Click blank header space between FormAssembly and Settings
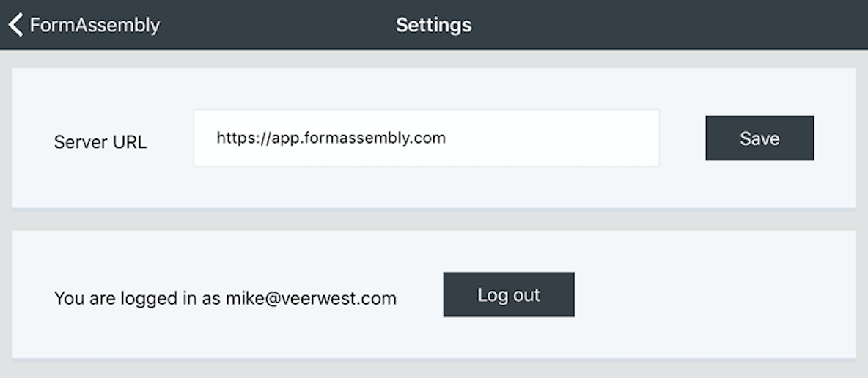Image resolution: width=868 pixels, height=378 pixels. pyautogui.click(x=279, y=25)
